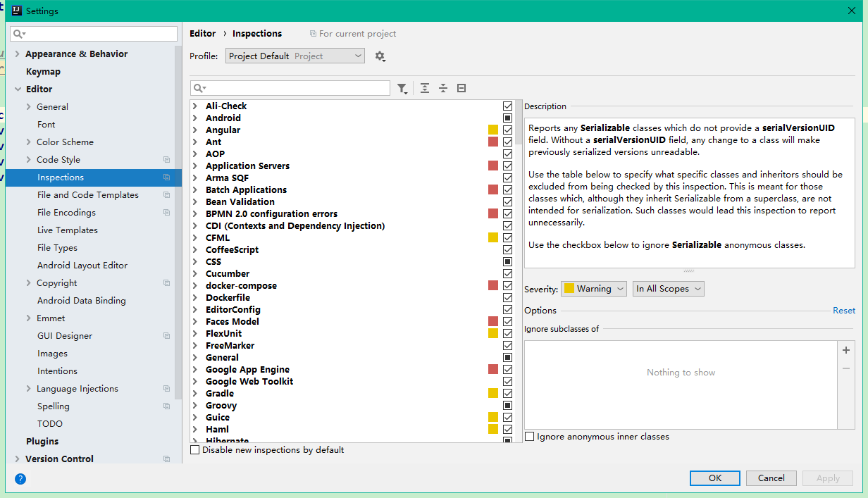Select File and Code Templates
This screenshot has width=868, height=498.
coord(88,195)
